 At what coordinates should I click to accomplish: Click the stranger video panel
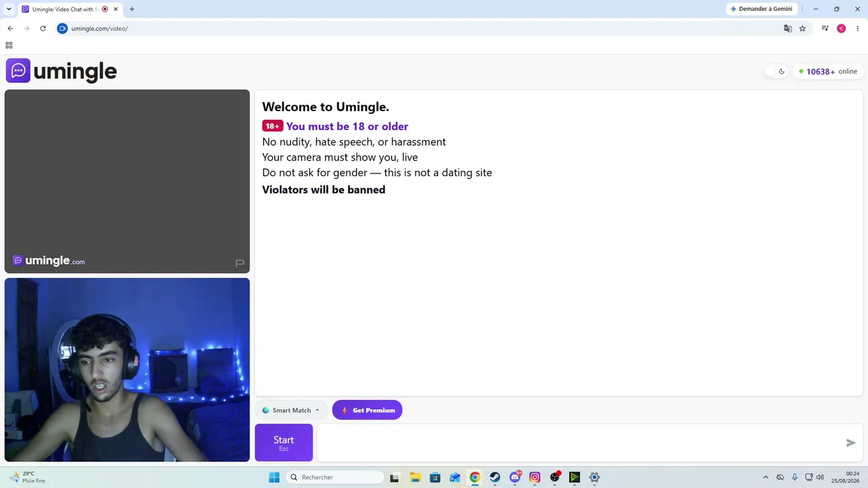pos(127,181)
